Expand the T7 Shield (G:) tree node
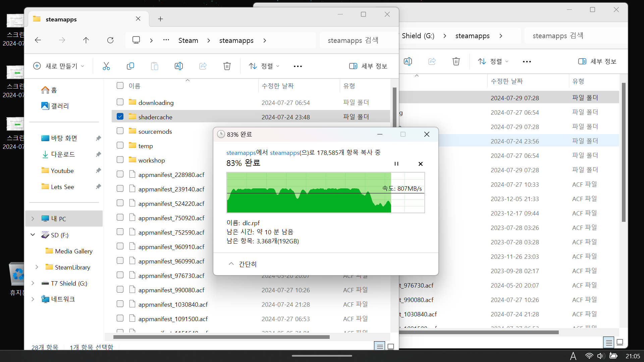 coord(33,283)
